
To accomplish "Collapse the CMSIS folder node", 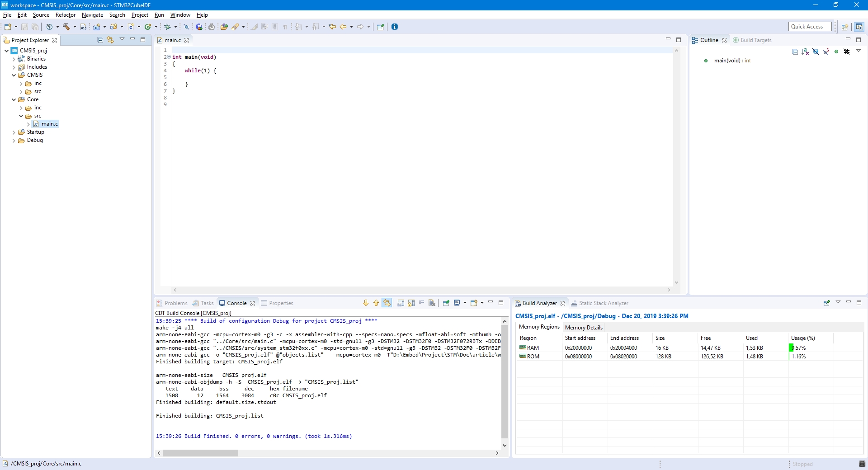I will pyautogui.click(x=14, y=75).
